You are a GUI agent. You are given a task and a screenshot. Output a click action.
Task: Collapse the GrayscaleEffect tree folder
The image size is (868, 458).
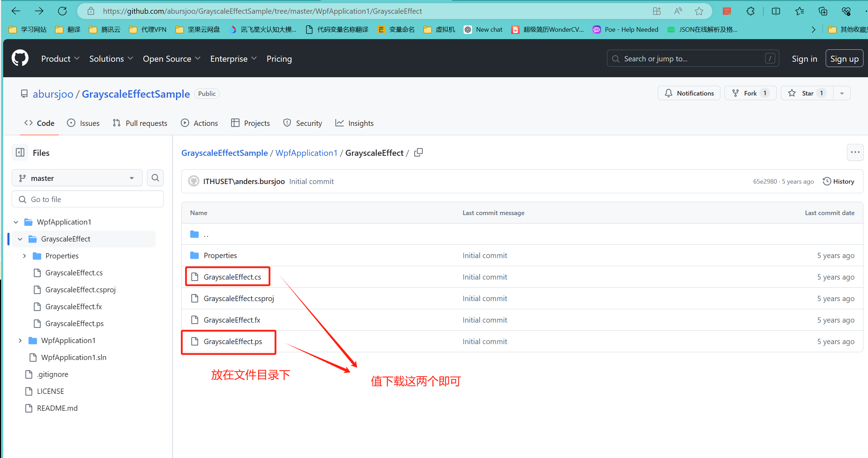tap(20, 239)
